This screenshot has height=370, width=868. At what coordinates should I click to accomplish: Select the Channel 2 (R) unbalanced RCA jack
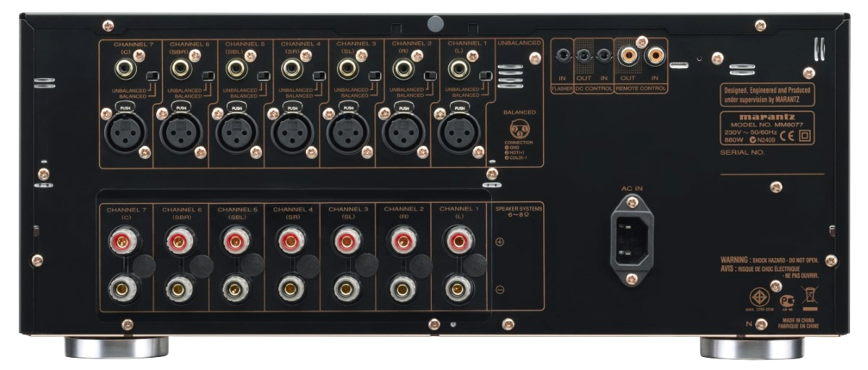coord(401,70)
